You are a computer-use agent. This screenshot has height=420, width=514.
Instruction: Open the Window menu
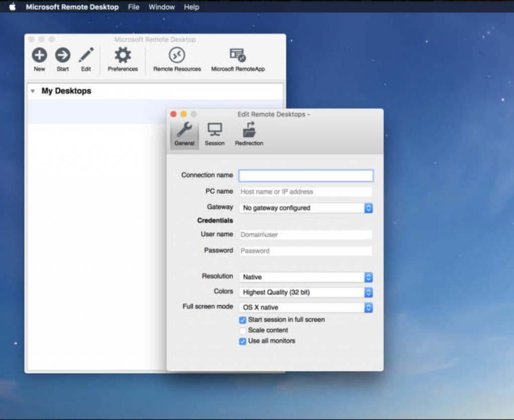pos(162,7)
